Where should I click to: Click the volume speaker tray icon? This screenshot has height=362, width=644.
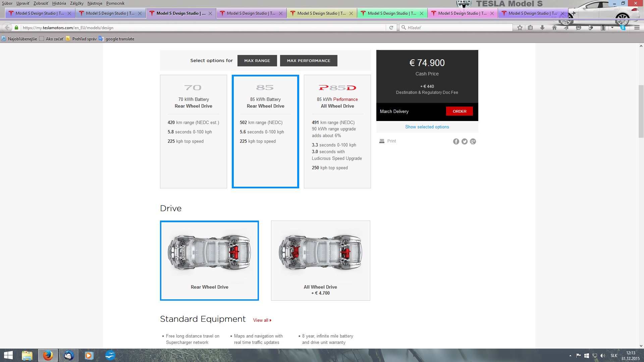pos(603,356)
